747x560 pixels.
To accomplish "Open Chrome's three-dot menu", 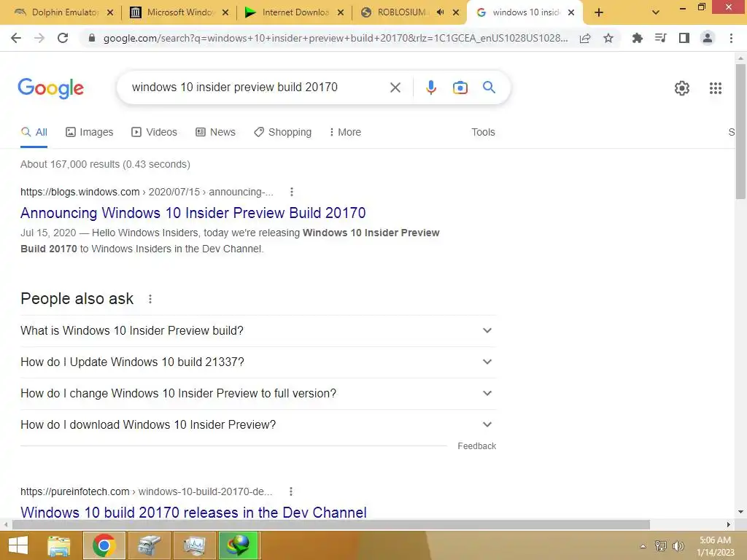I will 731,38.
